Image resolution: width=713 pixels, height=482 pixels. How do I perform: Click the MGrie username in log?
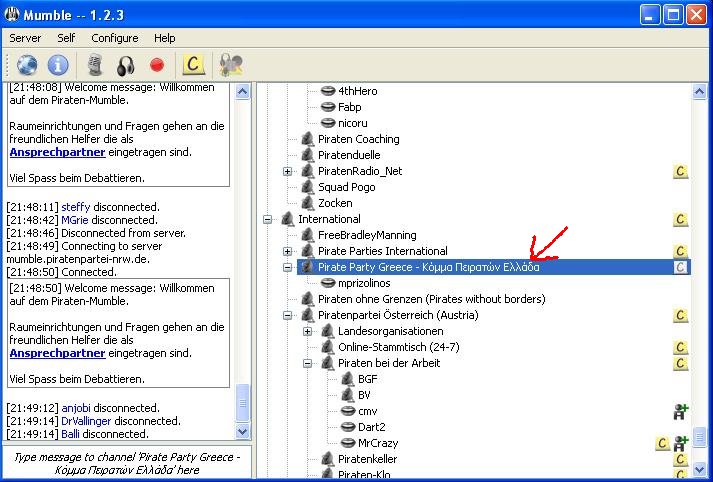[75, 220]
